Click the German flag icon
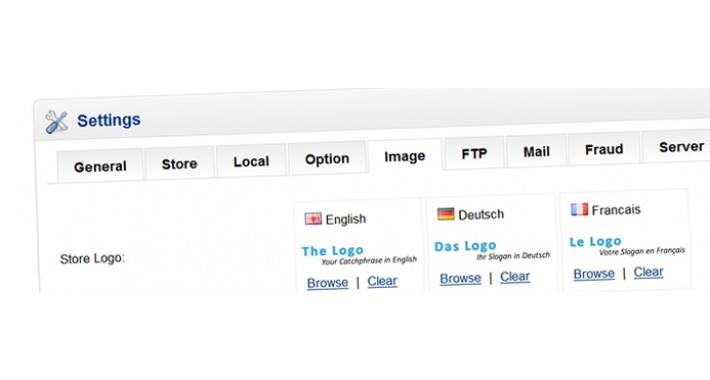The width and height of the screenshot is (710, 380). (x=446, y=214)
